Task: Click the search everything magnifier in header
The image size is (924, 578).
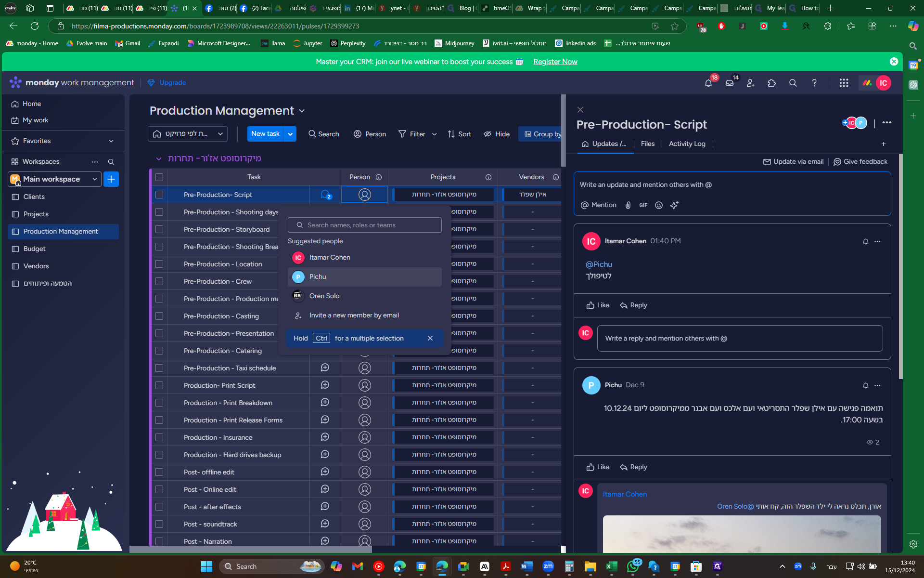Action: (x=793, y=83)
